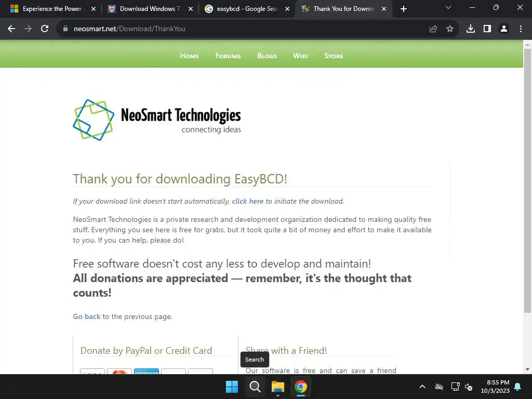Click the 'click here' download link
This screenshot has height=399, width=532.
(x=248, y=201)
